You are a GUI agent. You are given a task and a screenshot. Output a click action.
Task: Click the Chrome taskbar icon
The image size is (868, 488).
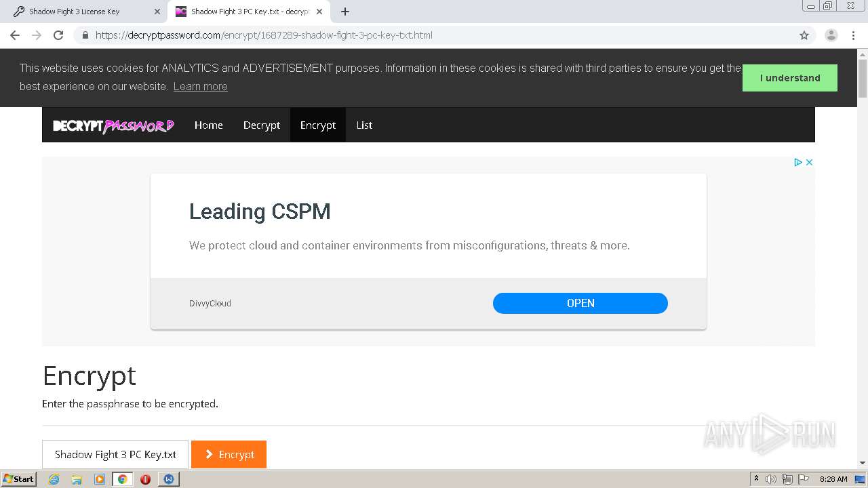pos(123,479)
